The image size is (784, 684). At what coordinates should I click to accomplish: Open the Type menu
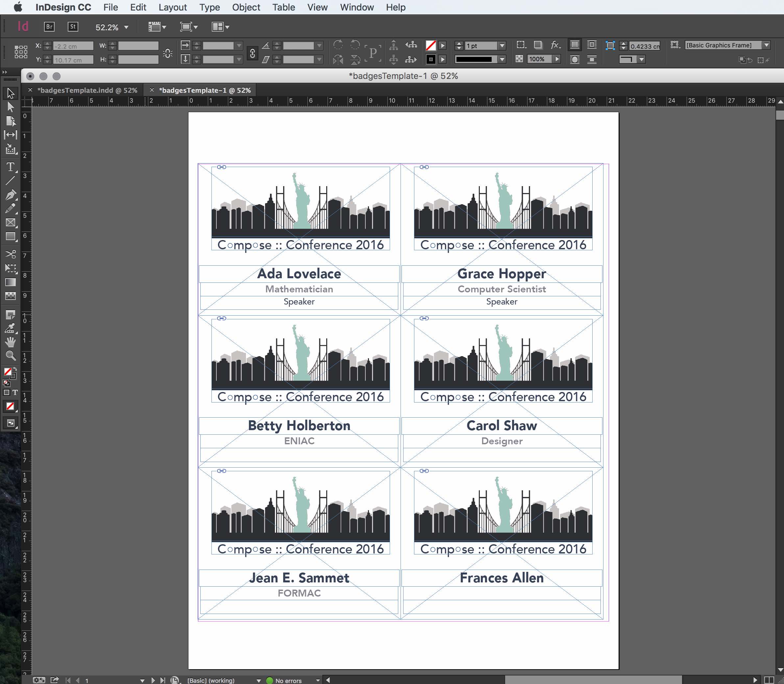(x=209, y=7)
